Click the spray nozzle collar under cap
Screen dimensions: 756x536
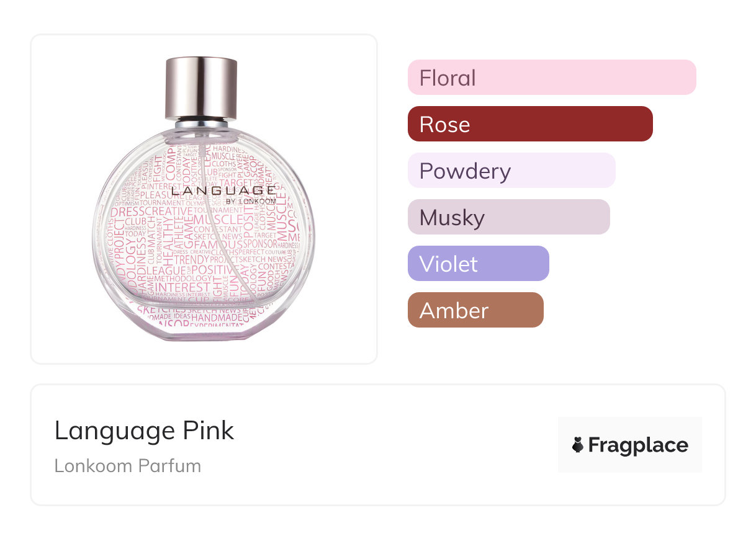[x=202, y=125]
